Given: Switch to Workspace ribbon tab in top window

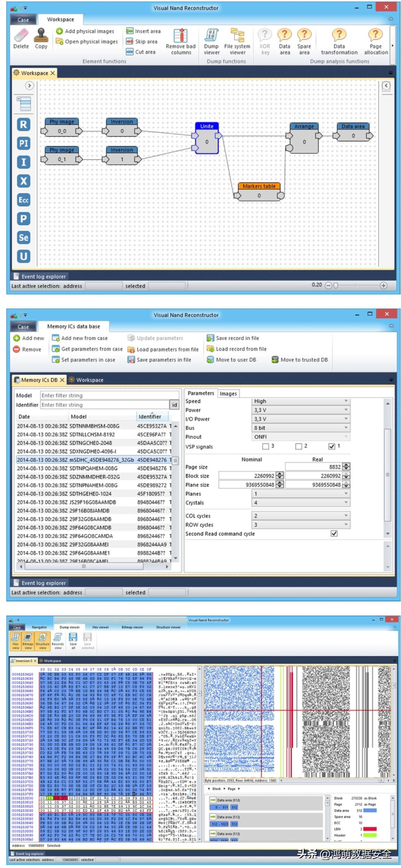Looking at the screenshot, I should [60, 20].
